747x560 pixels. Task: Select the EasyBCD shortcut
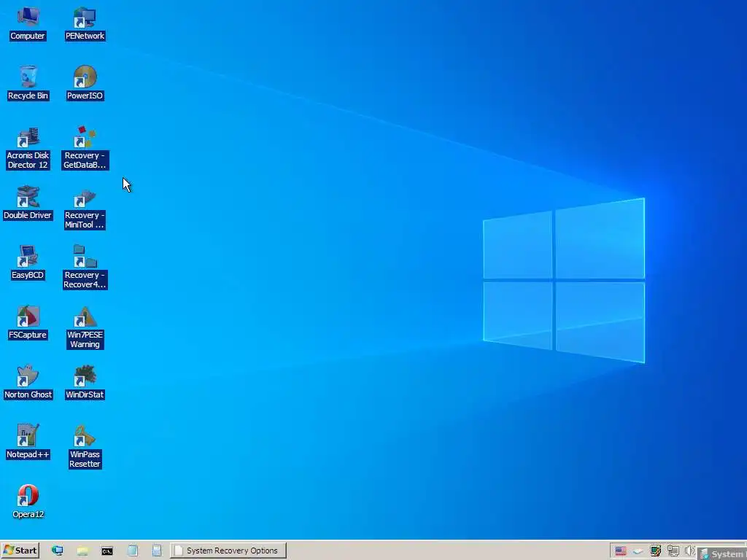click(28, 262)
